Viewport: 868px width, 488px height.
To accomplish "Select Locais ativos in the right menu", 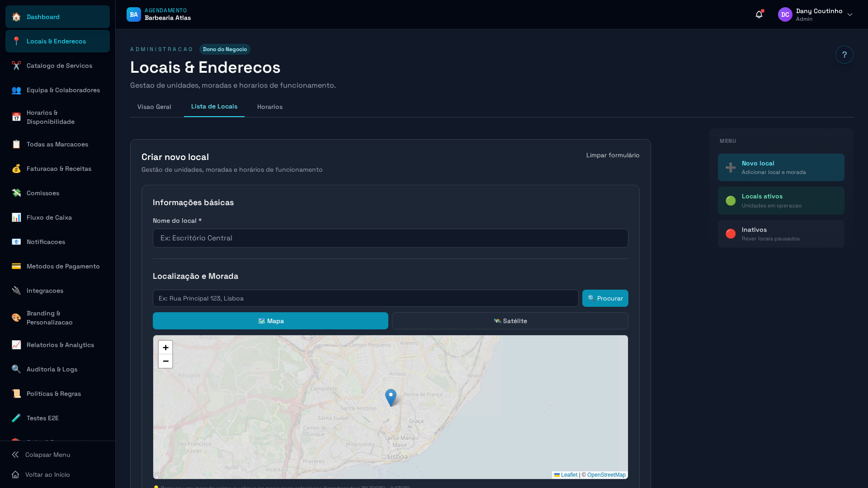I will pos(781,200).
